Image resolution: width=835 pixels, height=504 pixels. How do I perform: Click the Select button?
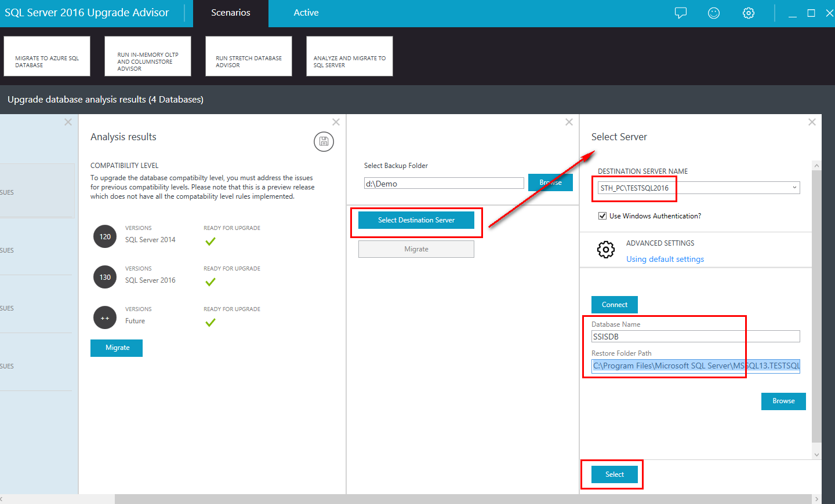click(x=615, y=474)
